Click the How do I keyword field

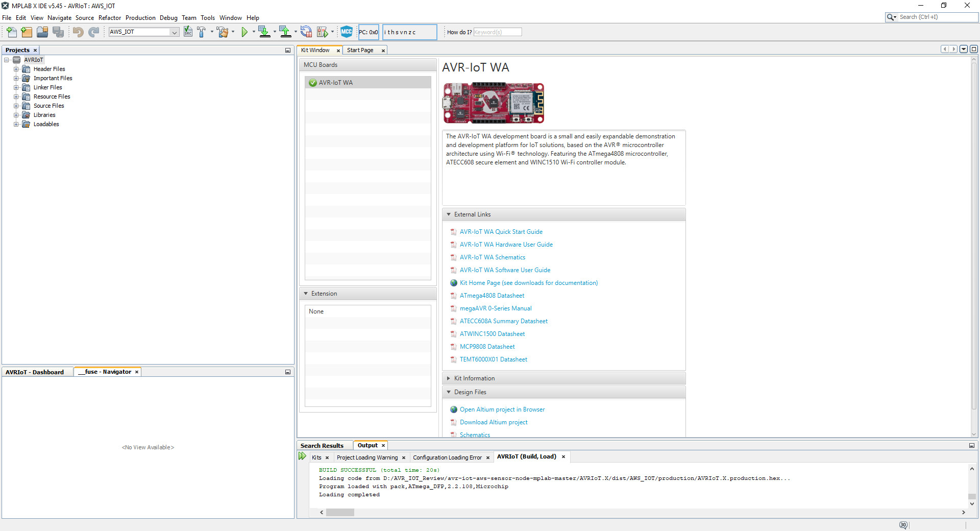point(497,32)
